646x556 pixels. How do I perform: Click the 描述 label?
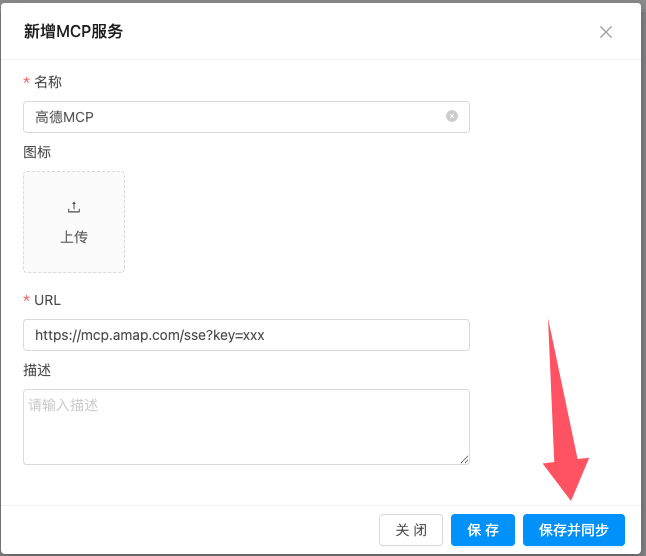[37, 370]
